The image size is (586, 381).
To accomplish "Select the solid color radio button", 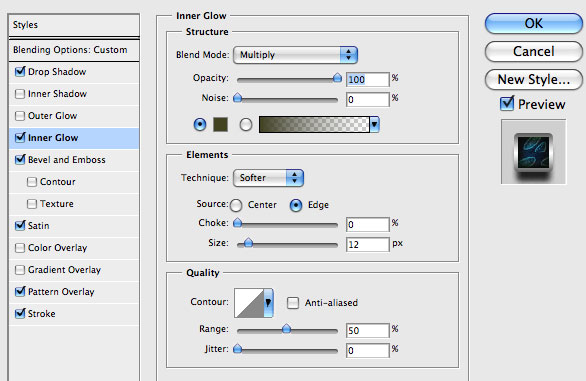I will coord(200,125).
